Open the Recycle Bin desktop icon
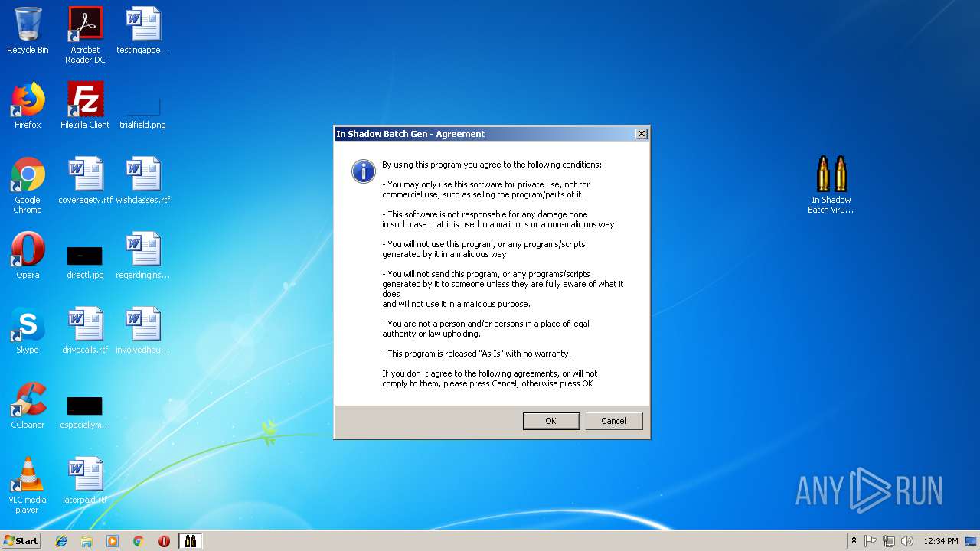The width and height of the screenshot is (980, 551). click(x=28, y=31)
